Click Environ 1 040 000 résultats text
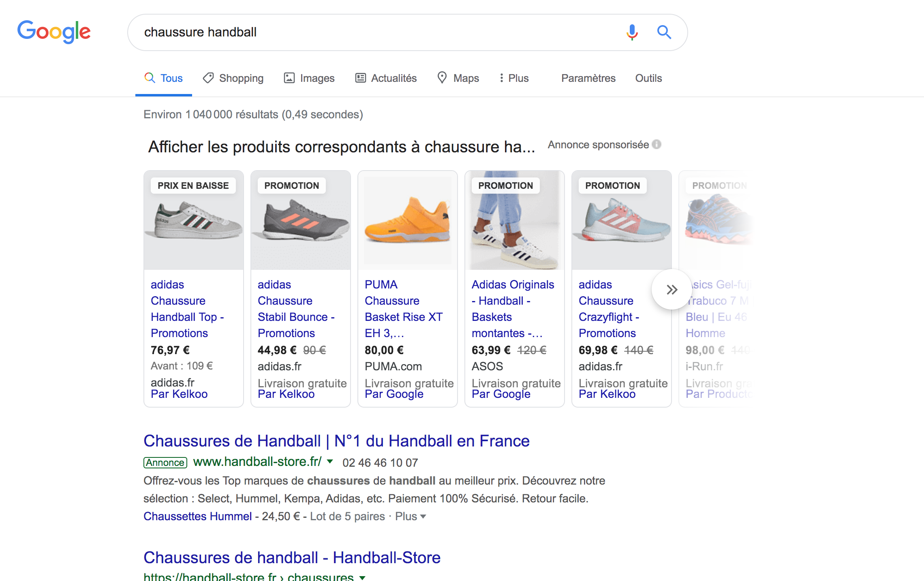924x581 pixels. (x=253, y=115)
